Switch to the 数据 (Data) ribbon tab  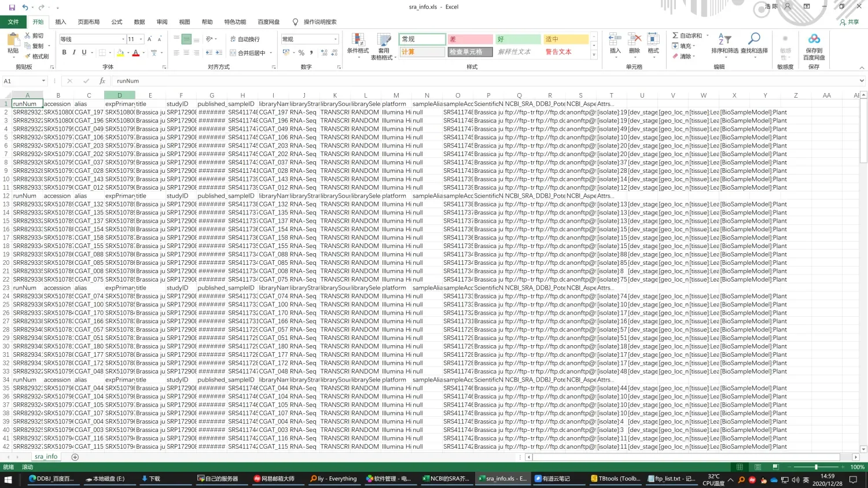tap(139, 22)
